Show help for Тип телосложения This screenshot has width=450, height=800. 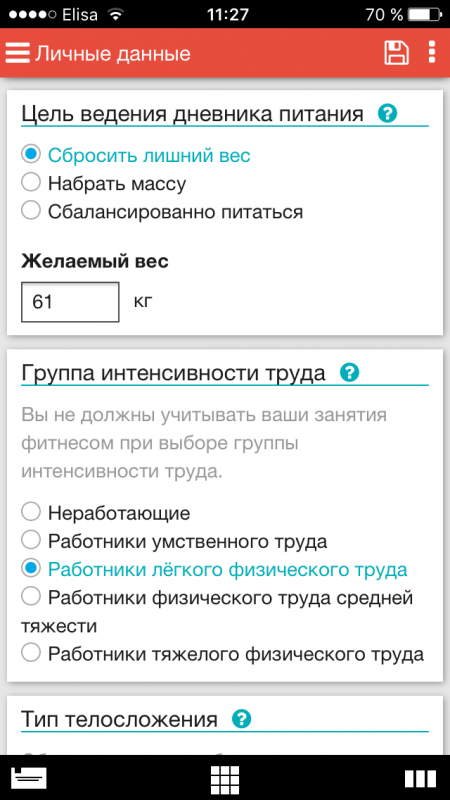click(241, 719)
